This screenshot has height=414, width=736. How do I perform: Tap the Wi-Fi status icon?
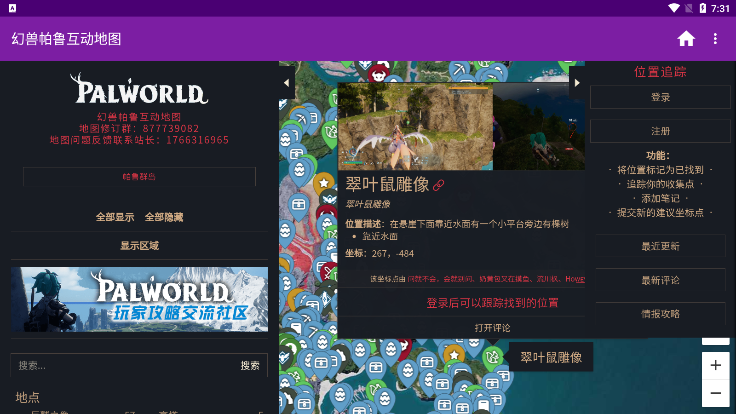pyautogui.click(x=674, y=8)
